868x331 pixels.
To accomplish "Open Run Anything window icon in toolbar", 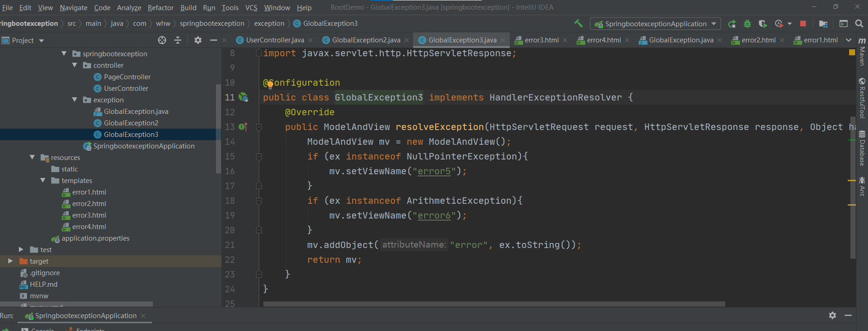I will (x=844, y=24).
